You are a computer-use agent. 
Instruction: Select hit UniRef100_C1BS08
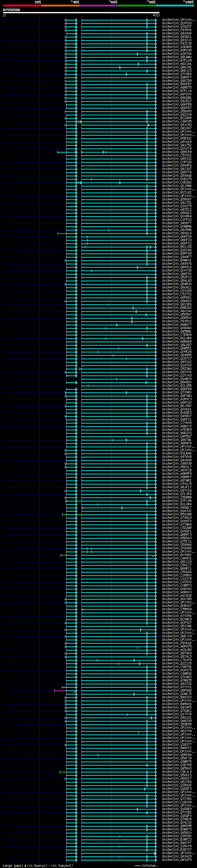pos(177,802)
